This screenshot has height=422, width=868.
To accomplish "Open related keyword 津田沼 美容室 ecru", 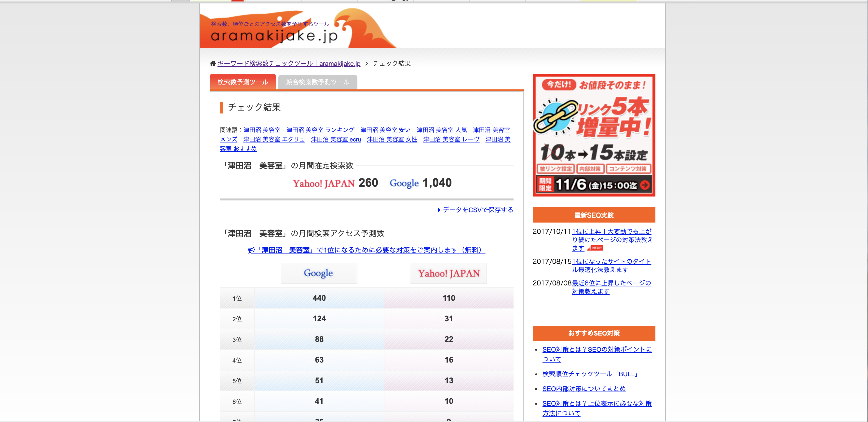I will point(336,139).
